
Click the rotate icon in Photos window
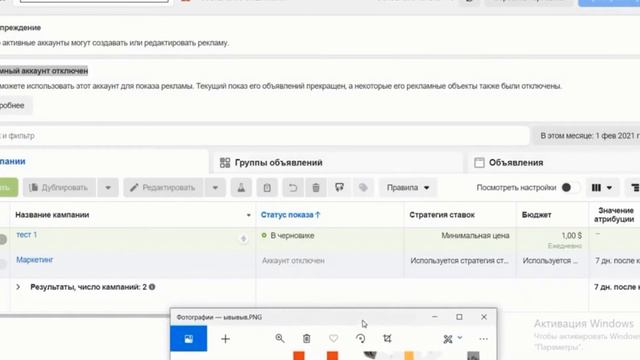[360, 338]
